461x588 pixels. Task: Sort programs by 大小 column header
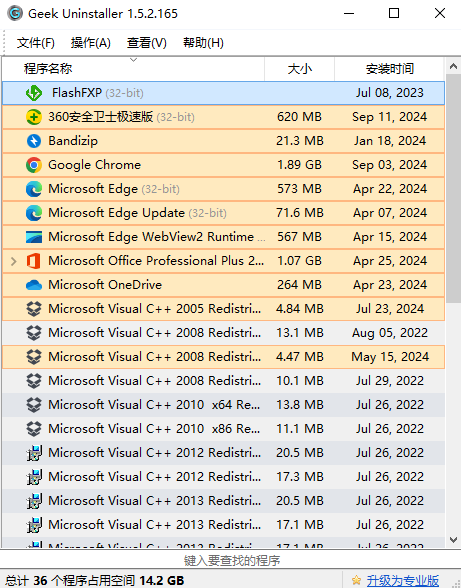tap(299, 69)
